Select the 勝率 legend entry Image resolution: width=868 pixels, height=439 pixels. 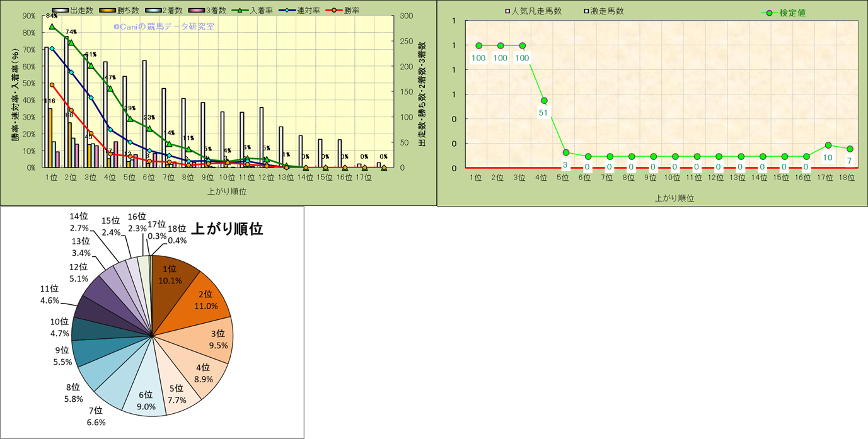click(x=334, y=11)
